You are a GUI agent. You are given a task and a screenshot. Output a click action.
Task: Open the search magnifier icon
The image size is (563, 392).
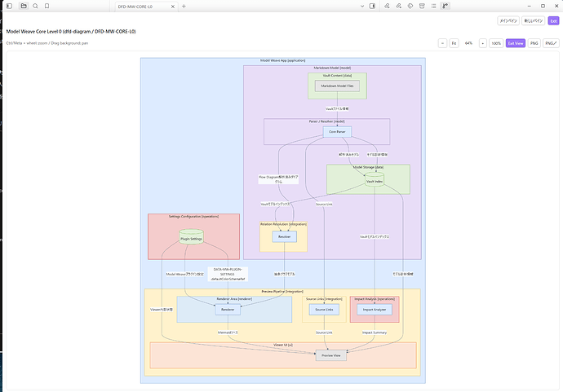tap(35, 6)
